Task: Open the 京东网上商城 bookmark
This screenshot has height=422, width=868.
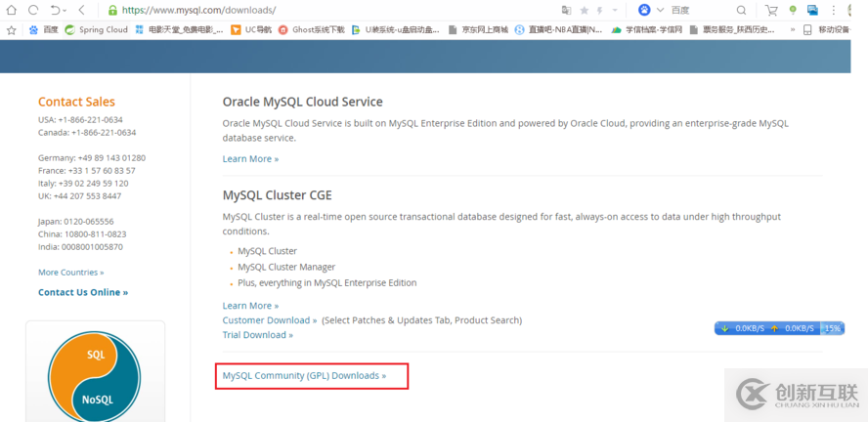Action: click(478, 30)
